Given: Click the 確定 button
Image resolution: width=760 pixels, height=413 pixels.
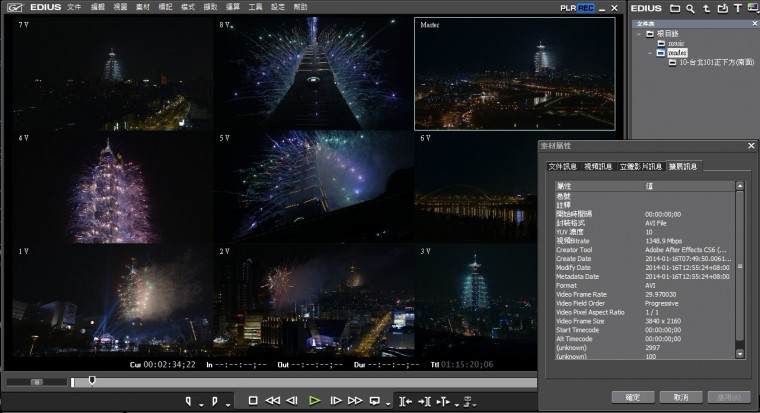Looking at the screenshot, I should (633, 397).
